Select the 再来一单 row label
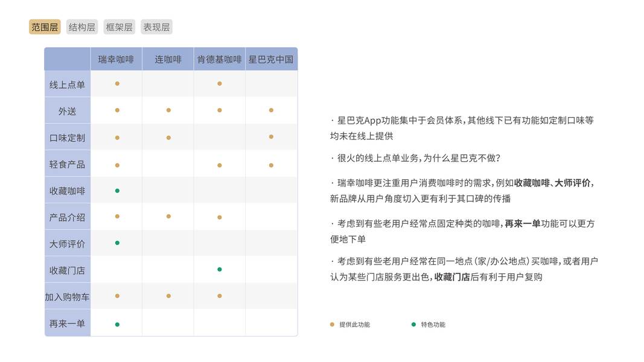 coord(67,323)
